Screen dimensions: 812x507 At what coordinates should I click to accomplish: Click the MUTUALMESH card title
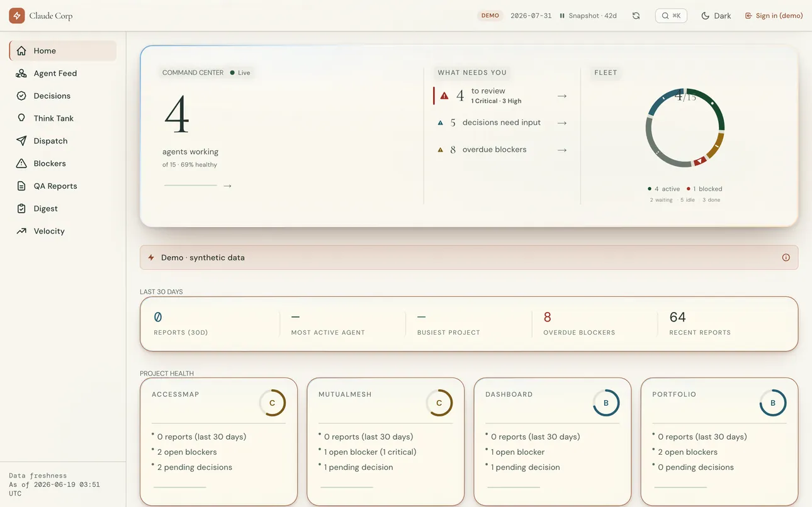(345, 394)
